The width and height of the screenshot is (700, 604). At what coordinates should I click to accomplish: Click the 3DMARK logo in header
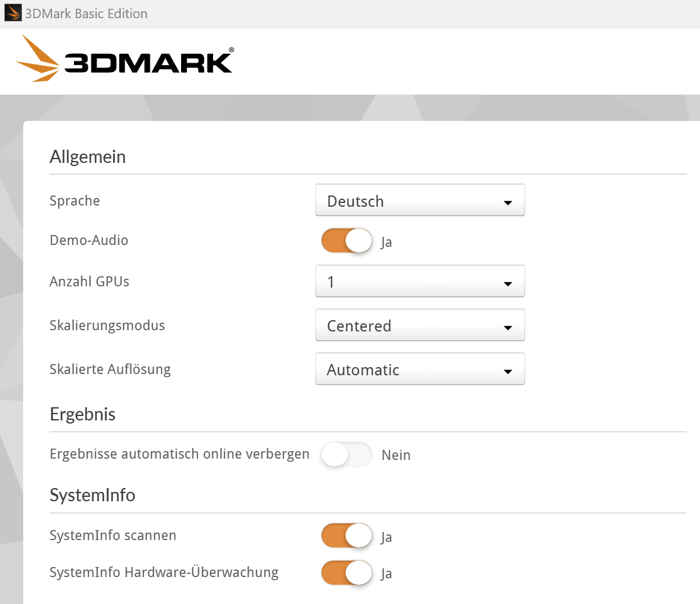(125, 58)
